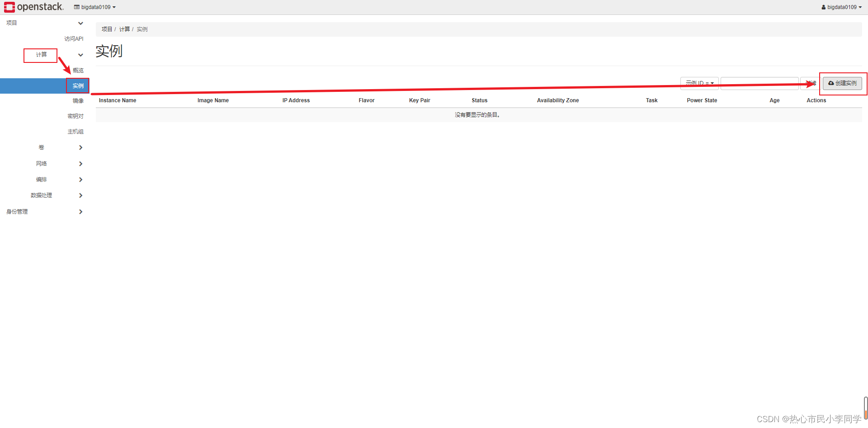Screen dimensions: 868x428
Task: Focus the instance filter text field
Action: pos(759,83)
